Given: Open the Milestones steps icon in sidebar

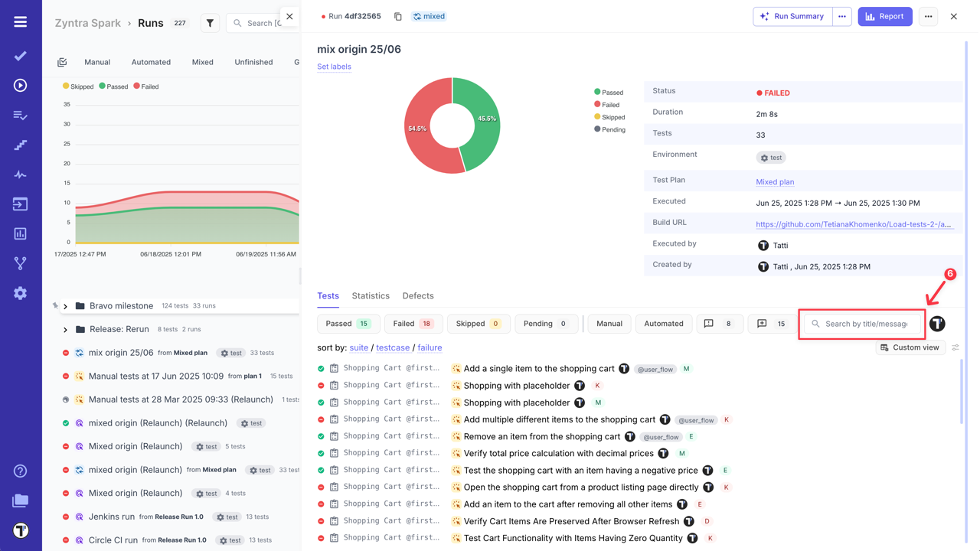Looking at the screenshot, I should pos(20,145).
